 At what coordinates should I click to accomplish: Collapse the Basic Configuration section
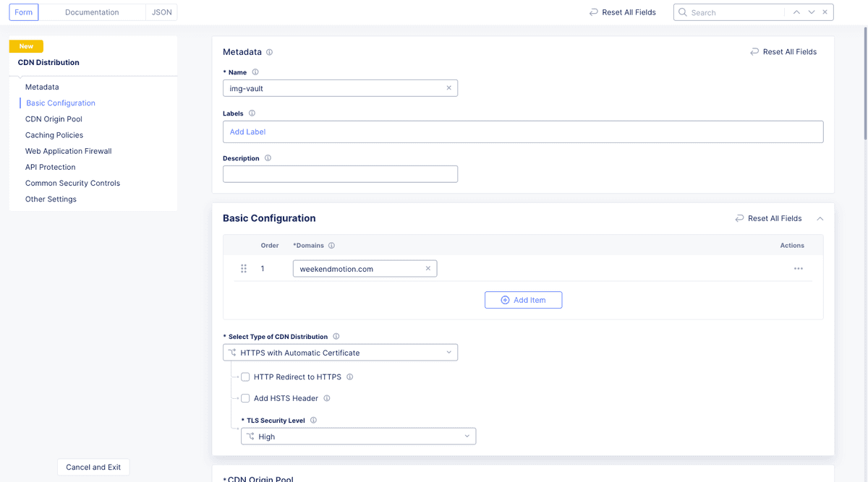820,218
